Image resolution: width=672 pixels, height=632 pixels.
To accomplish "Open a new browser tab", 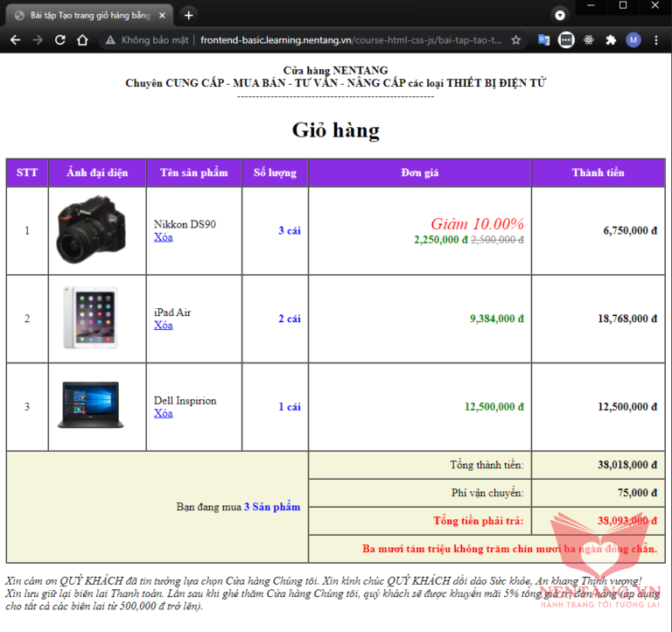I will click(189, 15).
